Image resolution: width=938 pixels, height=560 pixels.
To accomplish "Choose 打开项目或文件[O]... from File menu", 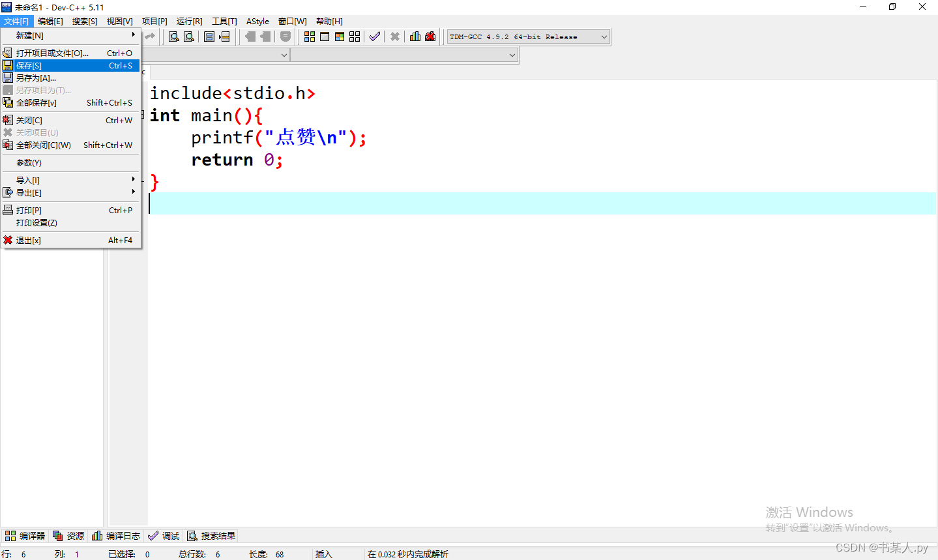I will click(x=70, y=53).
